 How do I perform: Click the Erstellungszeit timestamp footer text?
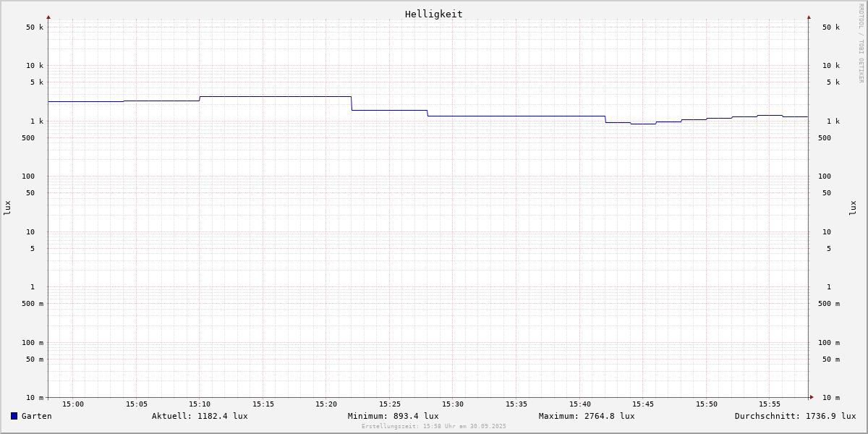(x=434, y=427)
